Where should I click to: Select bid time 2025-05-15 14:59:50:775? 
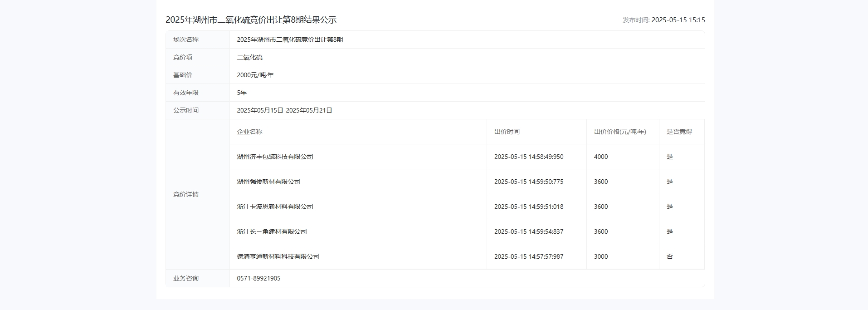coord(529,182)
